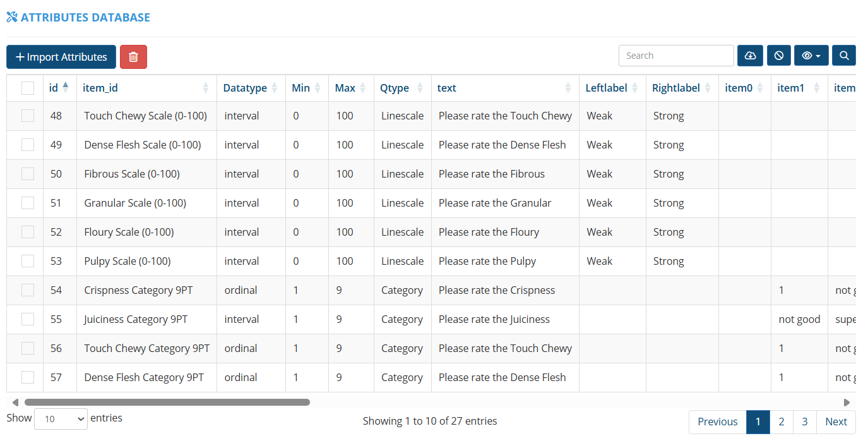The width and height of the screenshot is (868, 443).
Task: Click the cloud download export icon
Action: [750, 56]
